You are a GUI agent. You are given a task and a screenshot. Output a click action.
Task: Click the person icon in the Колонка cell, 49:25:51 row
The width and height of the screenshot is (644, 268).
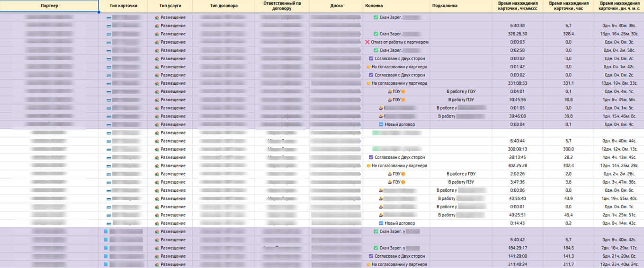[x=381, y=215]
